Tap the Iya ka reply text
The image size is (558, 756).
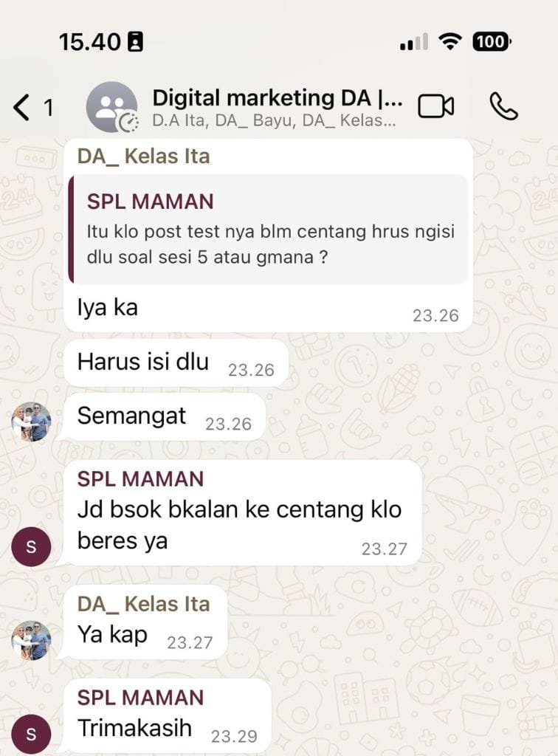point(108,307)
